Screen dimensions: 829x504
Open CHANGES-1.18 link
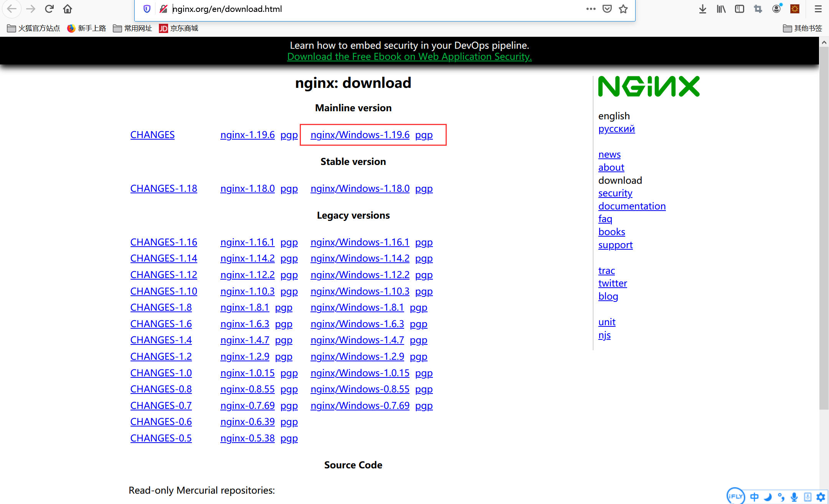click(163, 189)
